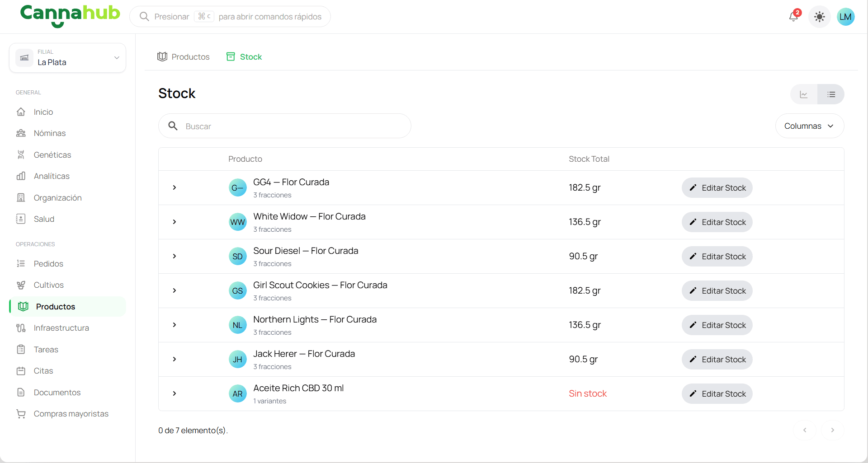Expand the GG4 — Flor Curada row
Image resolution: width=868 pixels, height=463 pixels.
point(175,187)
